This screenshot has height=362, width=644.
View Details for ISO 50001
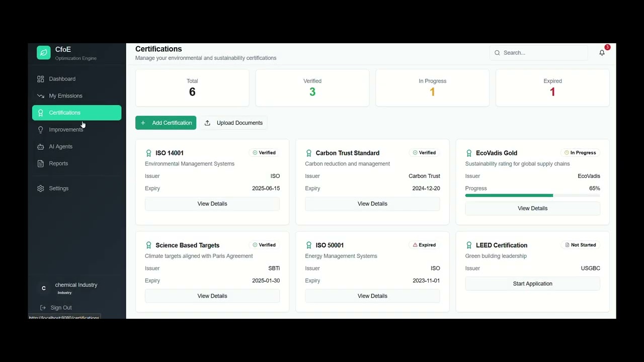click(x=372, y=296)
